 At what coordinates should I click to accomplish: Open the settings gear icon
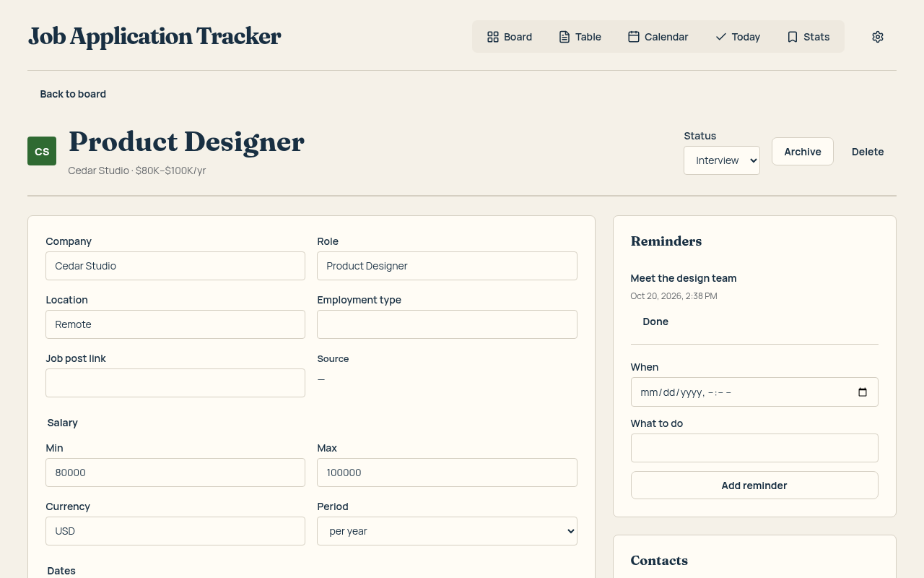(x=878, y=37)
